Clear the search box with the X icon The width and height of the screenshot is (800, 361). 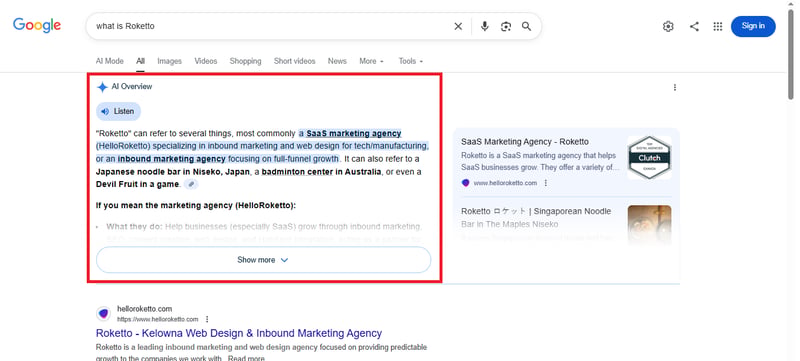tap(458, 27)
